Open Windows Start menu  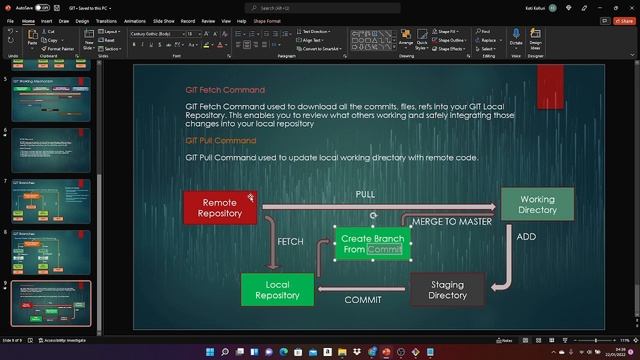tap(210, 352)
